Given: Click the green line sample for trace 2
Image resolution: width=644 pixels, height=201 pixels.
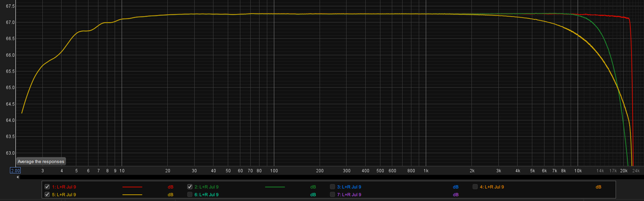Looking at the screenshot, I should point(275,187).
